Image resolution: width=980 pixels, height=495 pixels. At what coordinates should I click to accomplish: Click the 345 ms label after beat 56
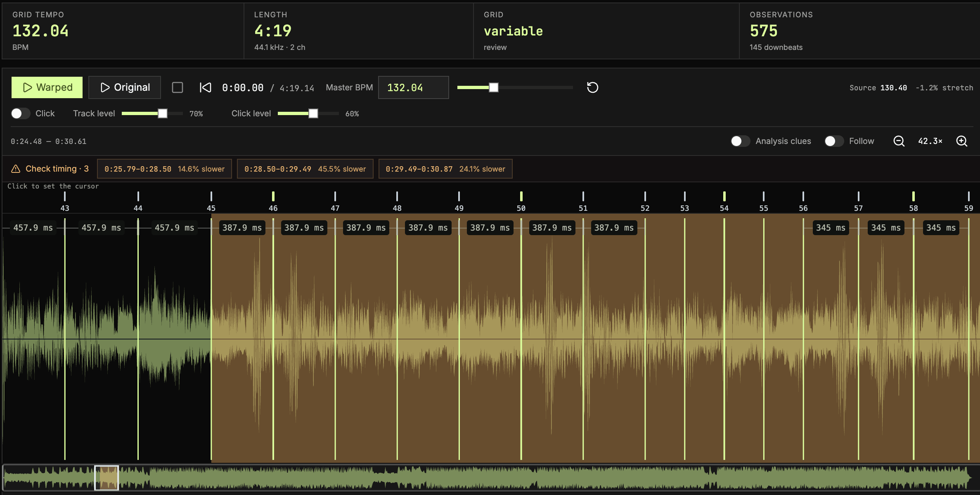[x=831, y=228]
